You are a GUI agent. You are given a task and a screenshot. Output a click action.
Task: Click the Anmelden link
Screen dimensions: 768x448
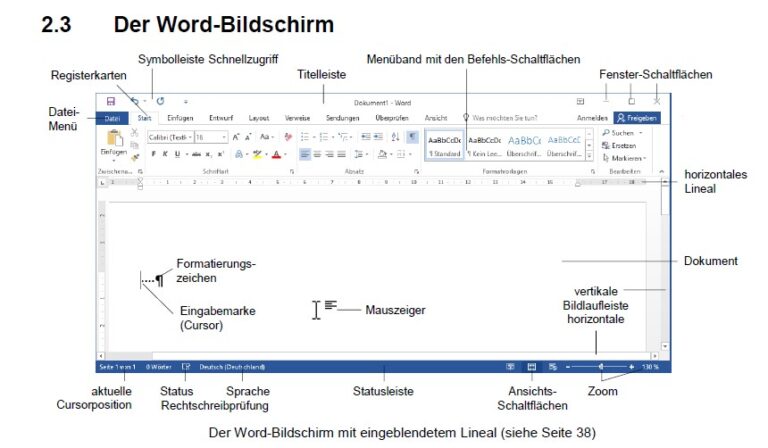tap(592, 118)
